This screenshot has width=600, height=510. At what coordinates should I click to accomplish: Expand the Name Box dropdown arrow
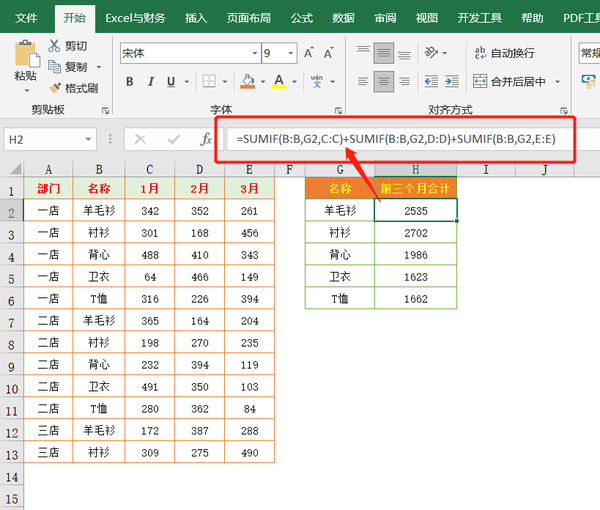point(91,140)
